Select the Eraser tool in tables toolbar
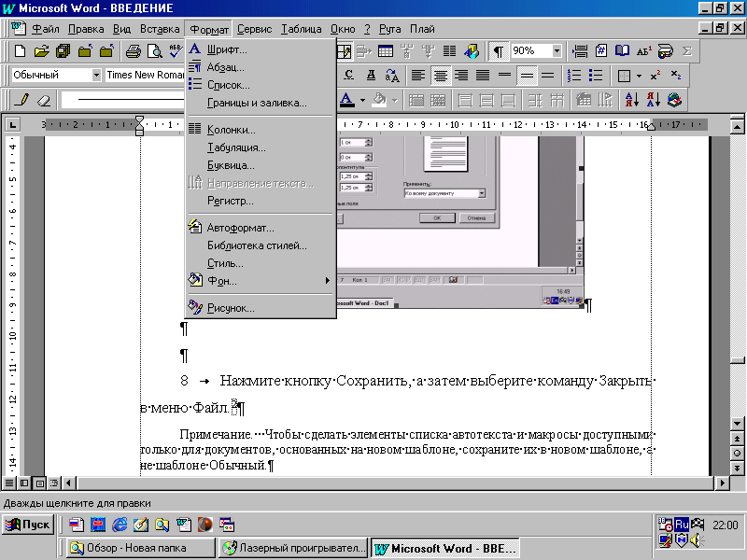747x560 pixels. [x=42, y=99]
